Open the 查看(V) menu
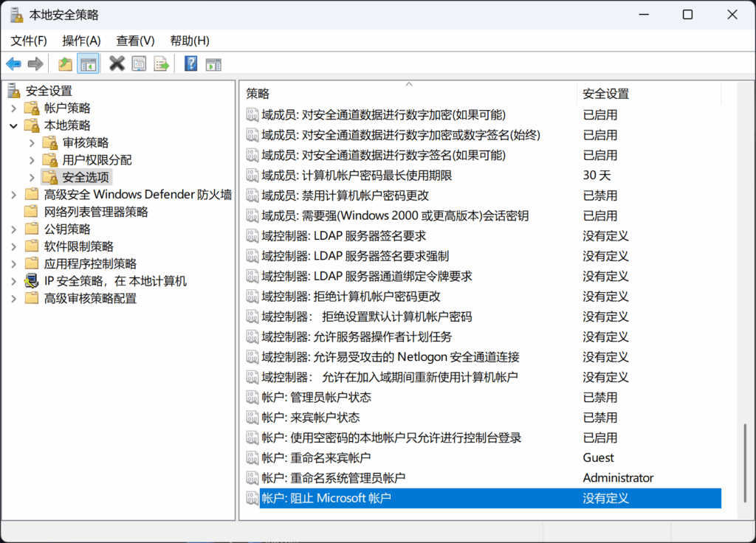This screenshot has height=543, width=756. pos(134,41)
